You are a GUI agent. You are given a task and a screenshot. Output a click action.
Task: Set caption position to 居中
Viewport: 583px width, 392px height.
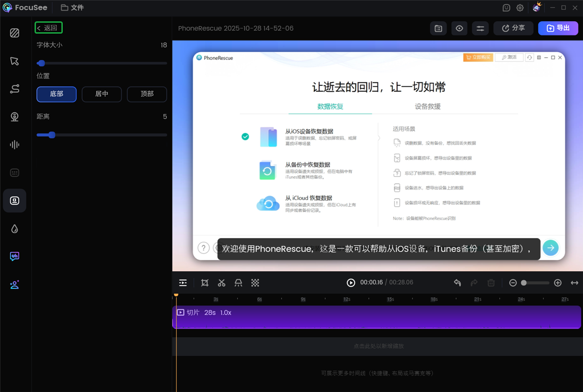(x=102, y=94)
